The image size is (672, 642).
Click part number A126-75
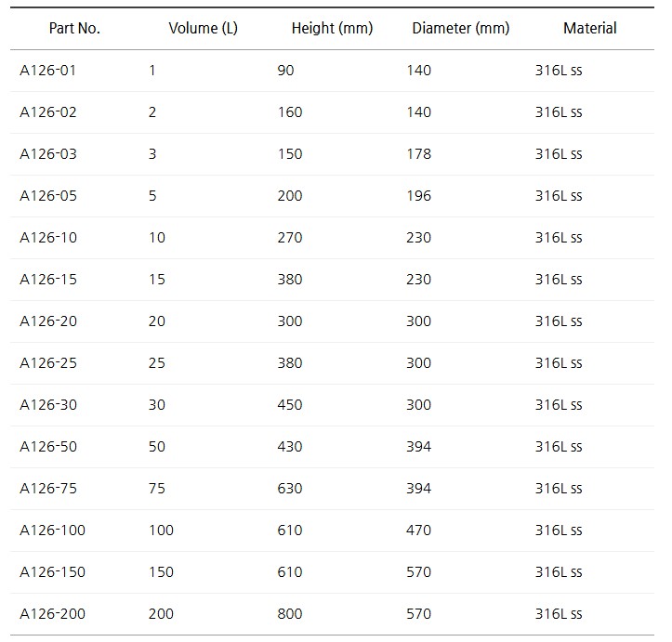tap(48, 489)
